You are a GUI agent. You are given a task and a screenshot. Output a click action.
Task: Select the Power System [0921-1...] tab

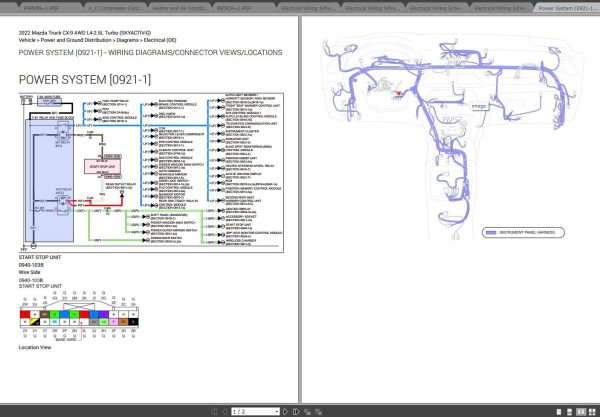tap(567, 8)
